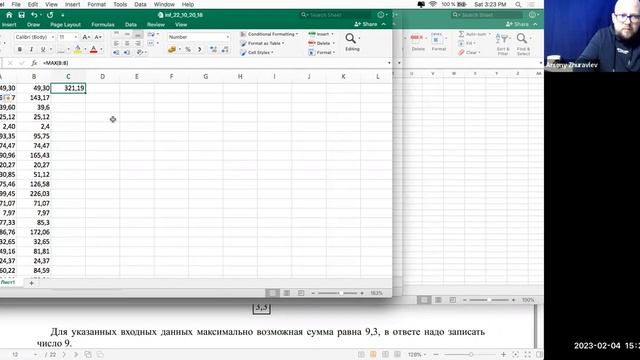Open the Formulas ribbon tab
Viewport: 640px width, 360px height.
point(103,25)
